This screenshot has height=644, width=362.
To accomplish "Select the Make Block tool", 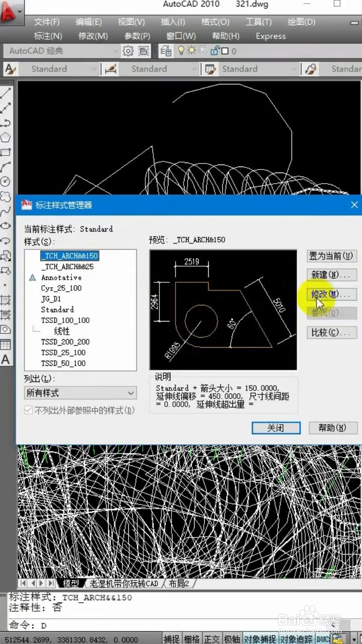I will click(x=6, y=271).
